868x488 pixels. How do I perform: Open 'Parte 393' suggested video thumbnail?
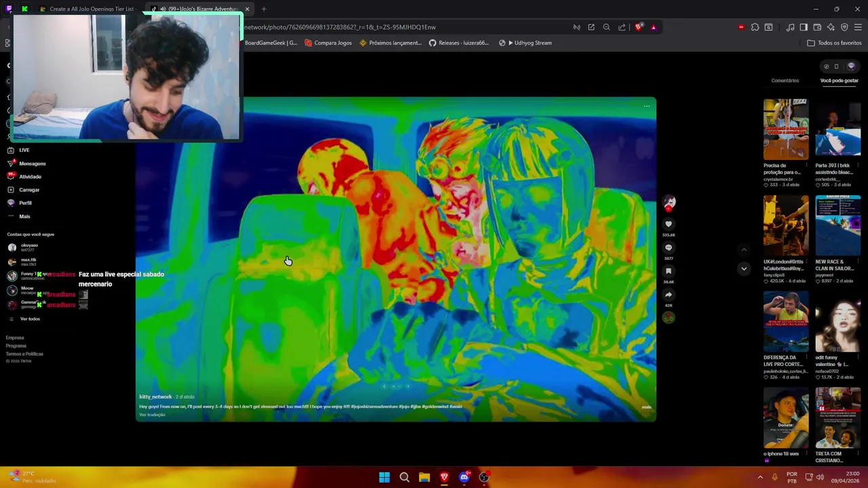click(838, 129)
